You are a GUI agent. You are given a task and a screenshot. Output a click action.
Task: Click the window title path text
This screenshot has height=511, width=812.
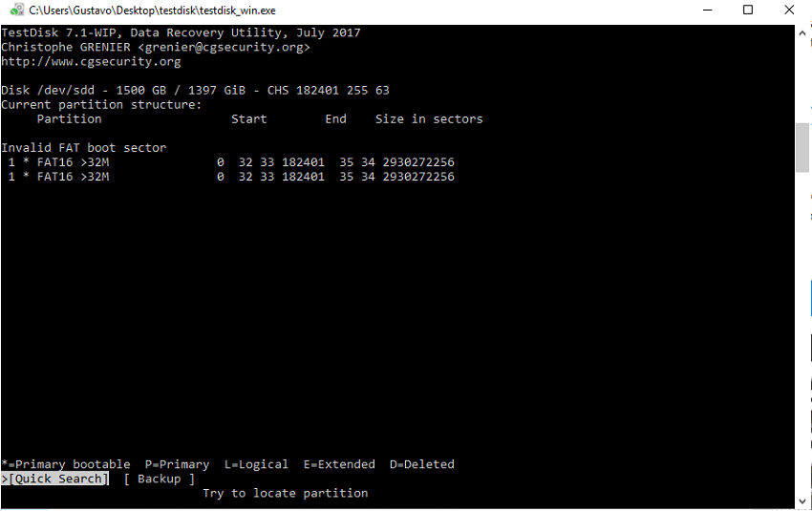(152, 11)
